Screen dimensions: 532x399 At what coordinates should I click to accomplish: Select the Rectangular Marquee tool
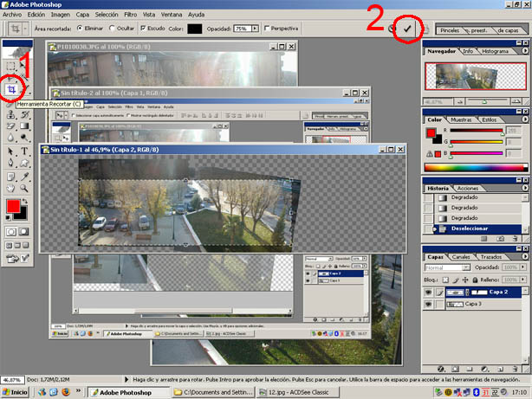(11, 66)
